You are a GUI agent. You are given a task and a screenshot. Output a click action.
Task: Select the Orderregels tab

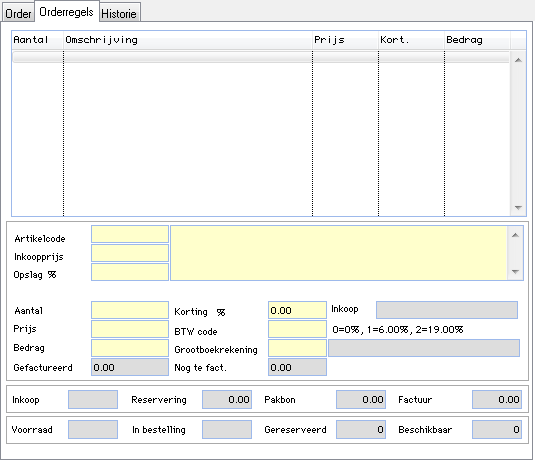[67, 12]
